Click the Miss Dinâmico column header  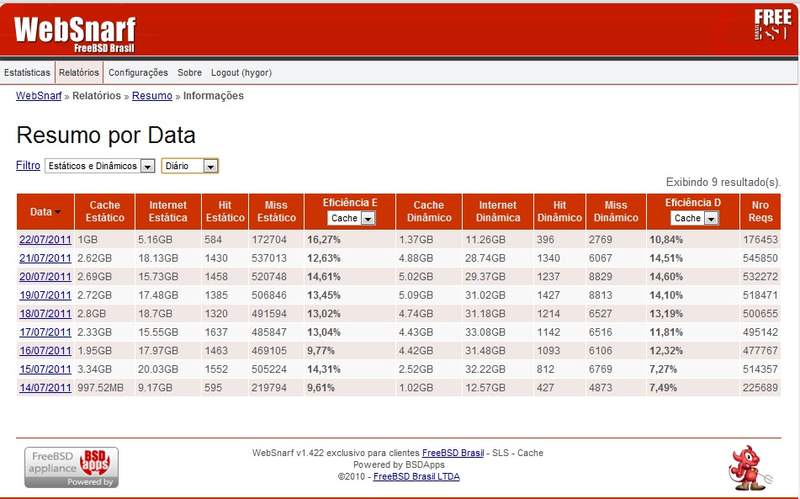point(616,211)
